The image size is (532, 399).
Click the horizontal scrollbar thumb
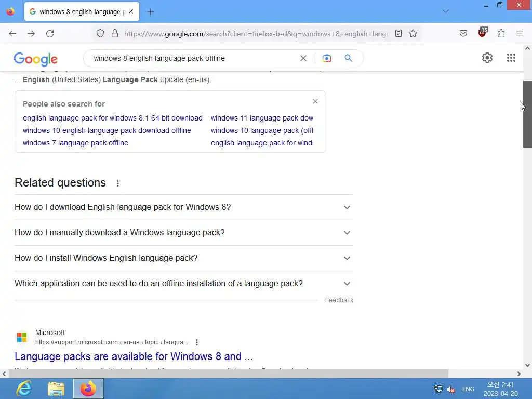(229, 374)
